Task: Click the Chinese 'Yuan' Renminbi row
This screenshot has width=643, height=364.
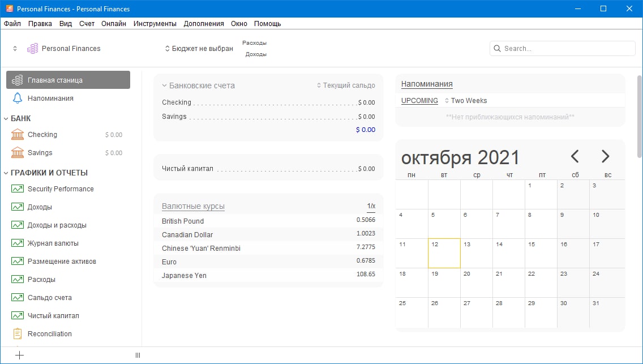Action: 268,247
